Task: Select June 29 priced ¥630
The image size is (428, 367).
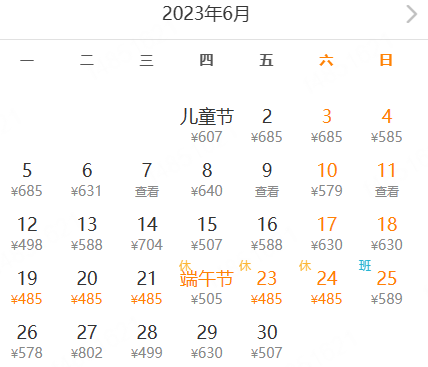Action: coord(207,342)
